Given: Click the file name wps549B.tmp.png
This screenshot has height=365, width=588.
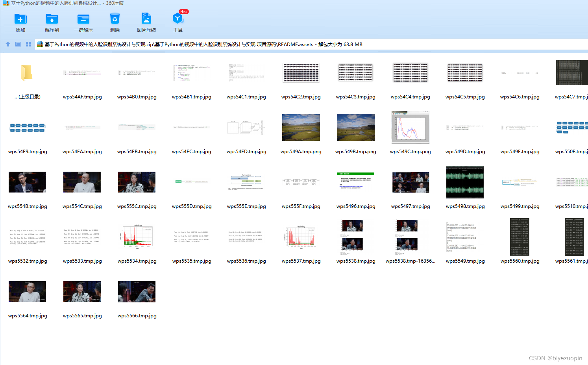Looking at the screenshot, I should pyautogui.click(x=356, y=152).
